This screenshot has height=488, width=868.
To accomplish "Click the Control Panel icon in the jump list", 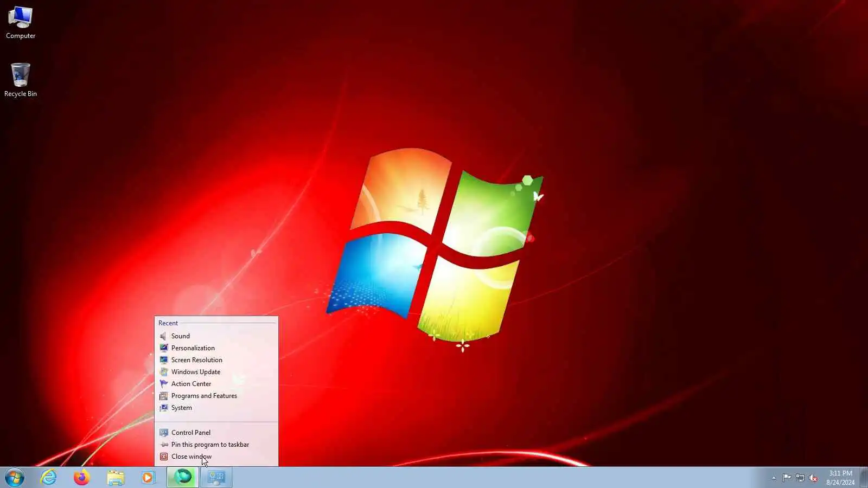I will pyautogui.click(x=163, y=433).
